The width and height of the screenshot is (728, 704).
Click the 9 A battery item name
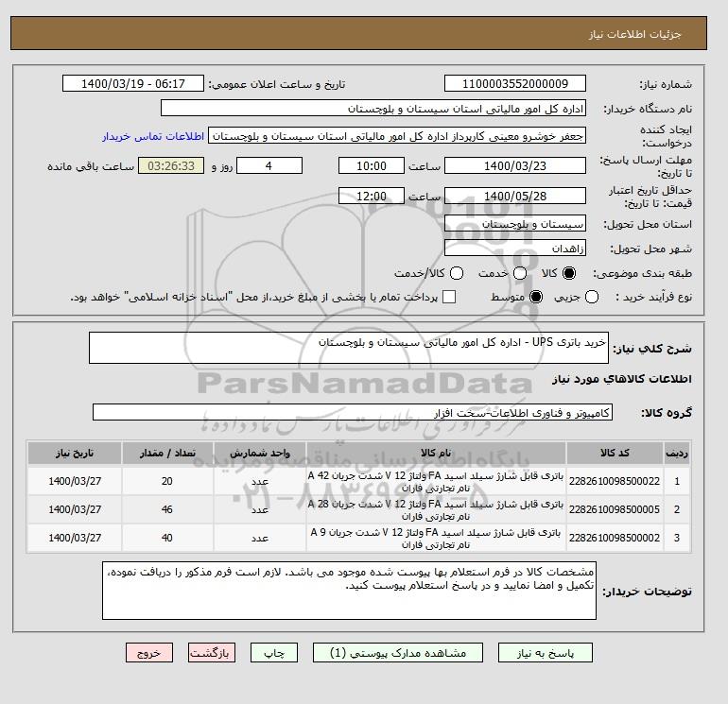pyautogui.click(x=436, y=539)
